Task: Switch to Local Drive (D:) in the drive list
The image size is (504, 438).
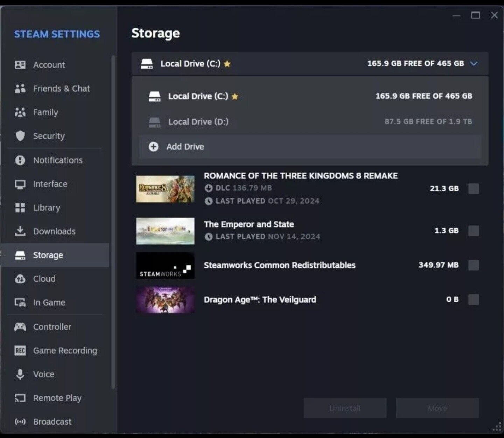Action: pos(310,122)
